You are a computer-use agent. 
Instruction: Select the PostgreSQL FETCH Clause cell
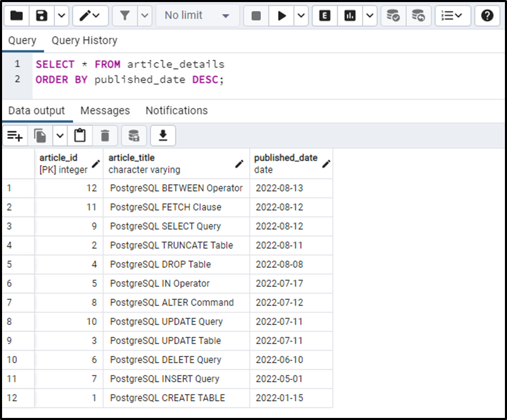[176, 207]
